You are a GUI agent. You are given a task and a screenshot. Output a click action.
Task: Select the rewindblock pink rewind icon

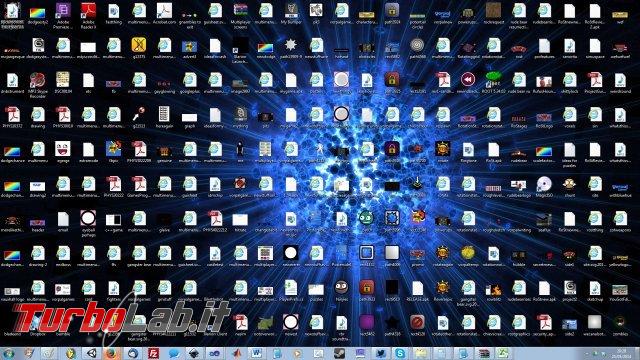[468, 80]
